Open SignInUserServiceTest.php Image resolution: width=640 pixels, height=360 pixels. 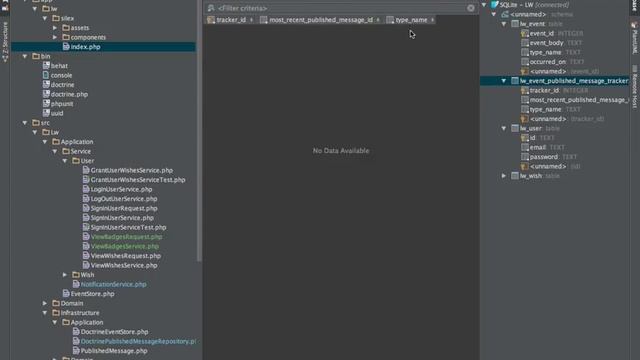pos(128,227)
